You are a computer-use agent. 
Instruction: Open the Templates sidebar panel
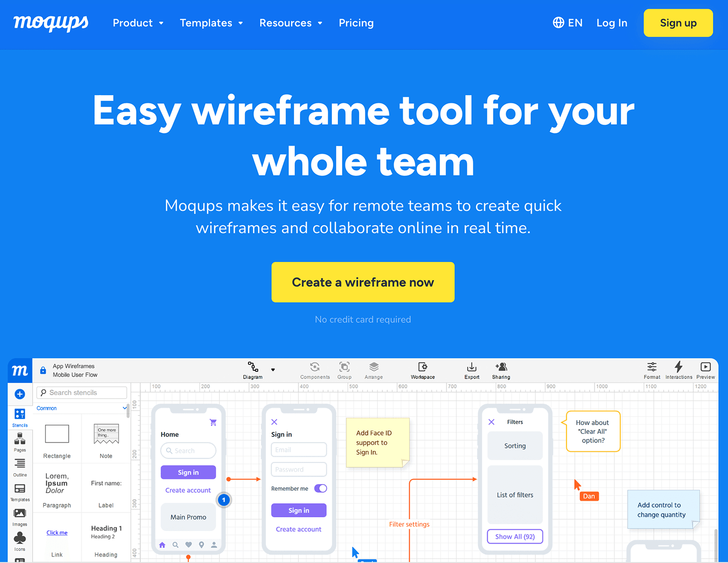click(x=20, y=492)
